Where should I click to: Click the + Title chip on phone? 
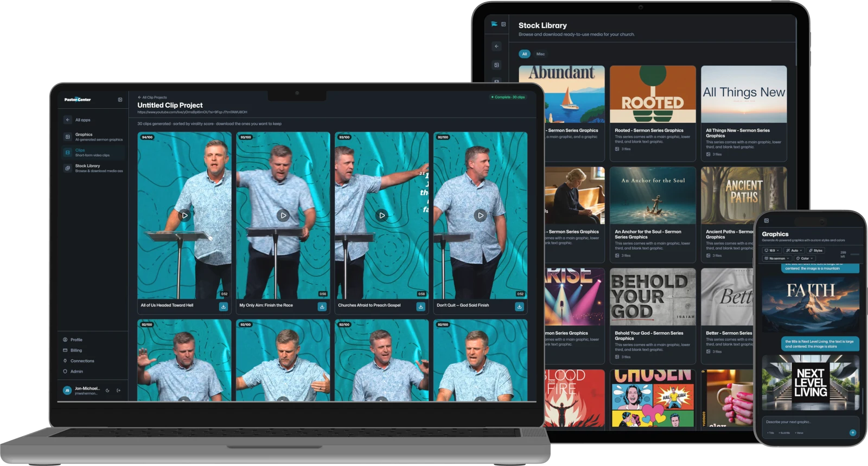pyautogui.click(x=771, y=433)
